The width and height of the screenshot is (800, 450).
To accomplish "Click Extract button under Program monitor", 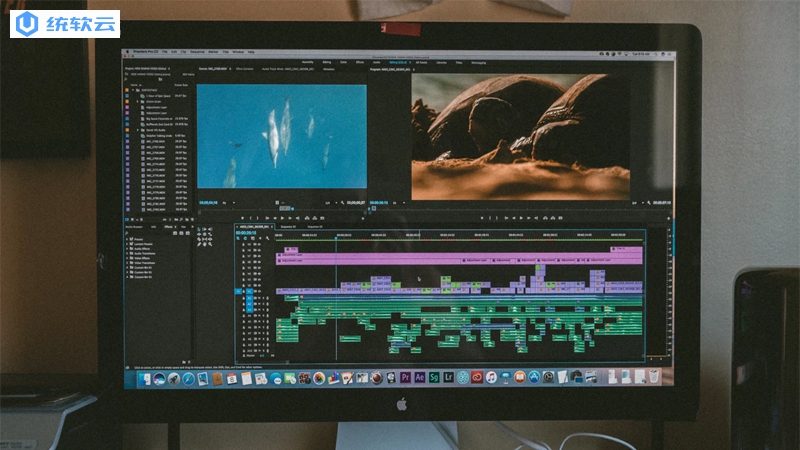I will pyautogui.click(x=553, y=218).
